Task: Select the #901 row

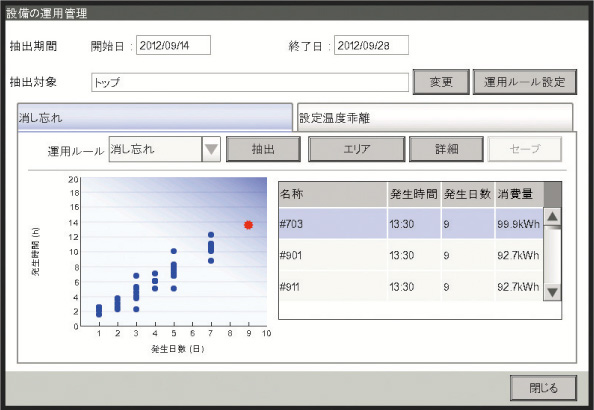Action: [x=411, y=255]
